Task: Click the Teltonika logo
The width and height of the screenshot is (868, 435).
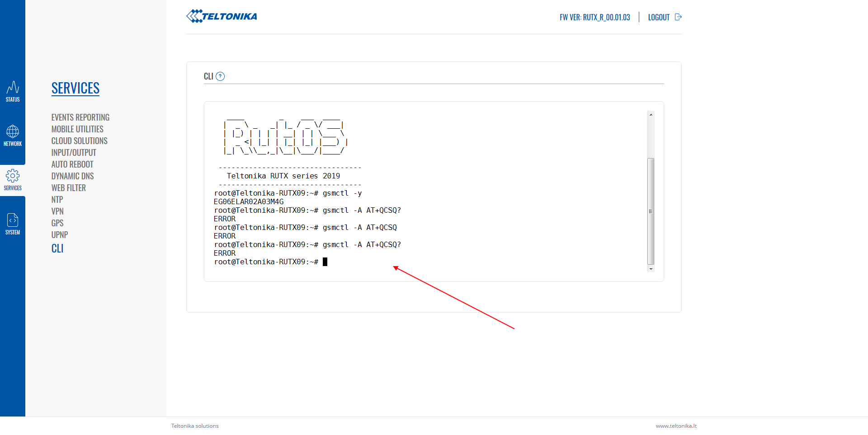Action: pyautogui.click(x=222, y=16)
